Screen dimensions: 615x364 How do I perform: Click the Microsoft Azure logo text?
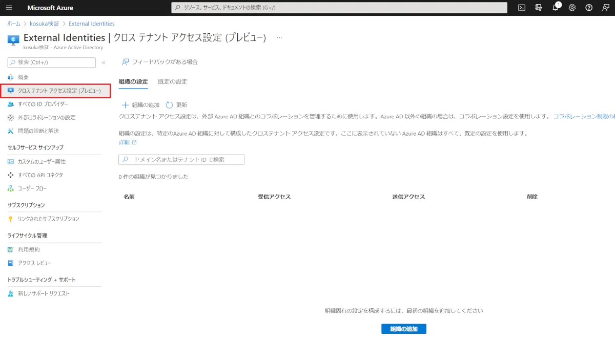(x=50, y=8)
